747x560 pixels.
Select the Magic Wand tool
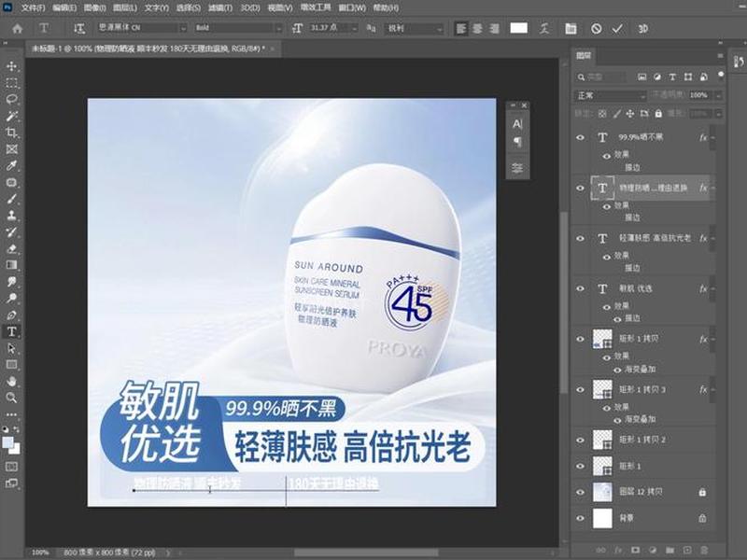point(11,116)
